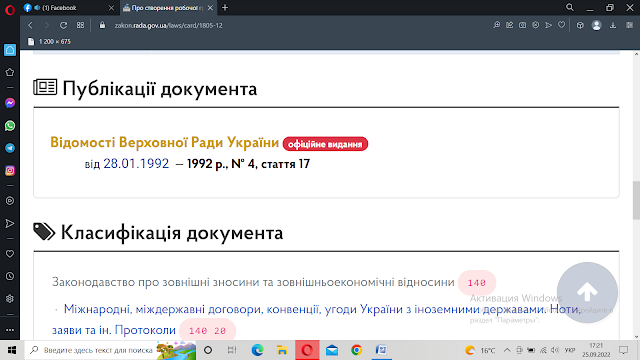Click the site security lock icon
This screenshot has height=360, width=640.
[x=102, y=25]
